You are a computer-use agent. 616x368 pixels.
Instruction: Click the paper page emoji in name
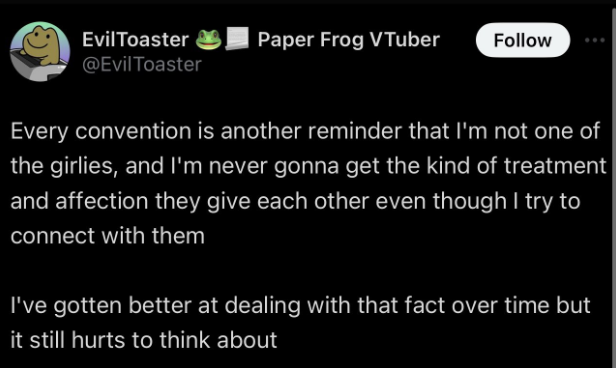tap(237, 39)
